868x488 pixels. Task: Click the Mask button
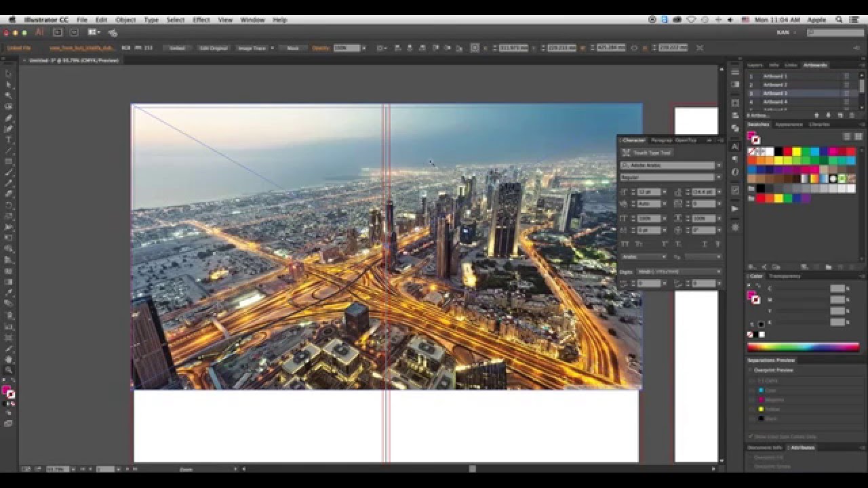pyautogui.click(x=293, y=48)
